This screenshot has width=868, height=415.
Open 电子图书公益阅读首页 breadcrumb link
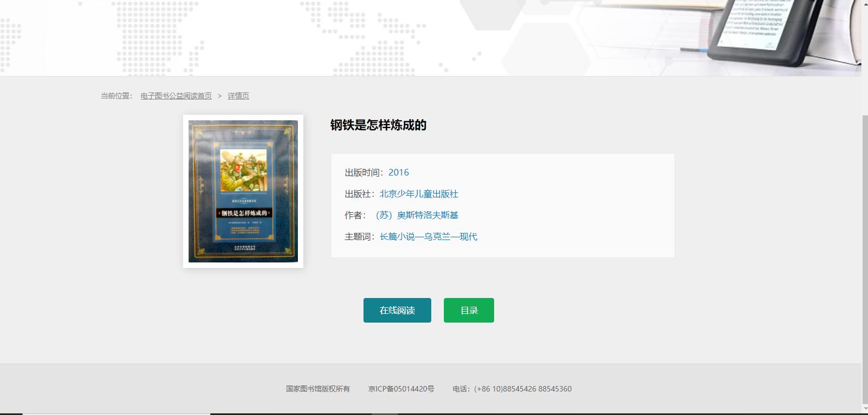click(176, 96)
